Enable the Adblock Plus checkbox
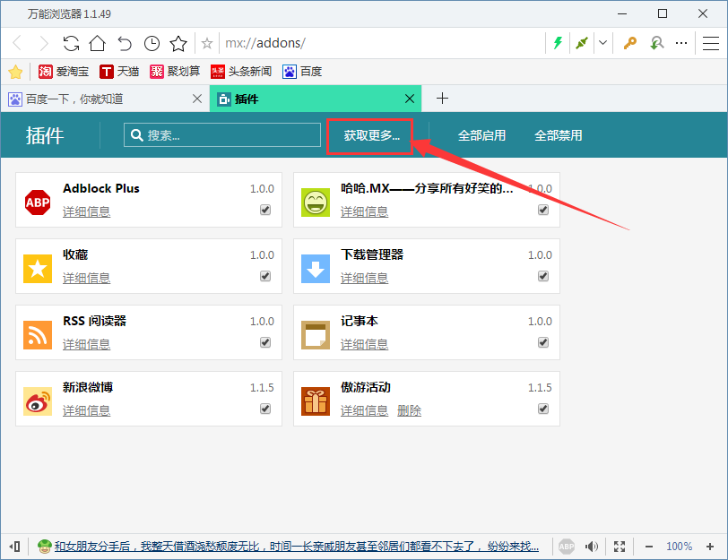This screenshot has width=728, height=560. click(x=265, y=210)
